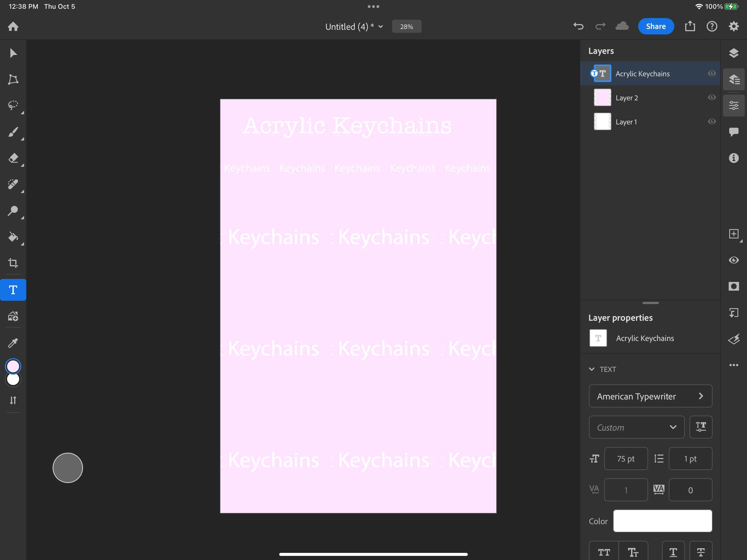This screenshot has height=560, width=747.
Task: Select the Move tool arrow
Action: 13,53
